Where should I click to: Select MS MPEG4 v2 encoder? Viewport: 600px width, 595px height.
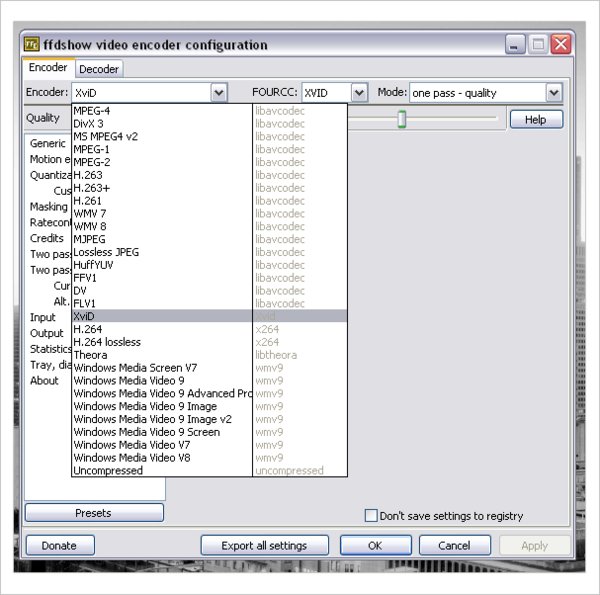(x=209, y=137)
